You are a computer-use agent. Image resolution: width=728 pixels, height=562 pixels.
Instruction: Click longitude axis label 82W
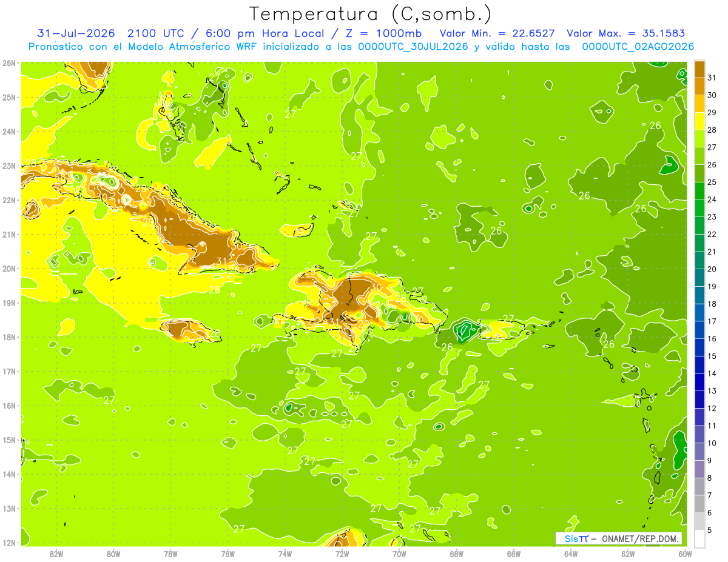click(x=56, y=554)
